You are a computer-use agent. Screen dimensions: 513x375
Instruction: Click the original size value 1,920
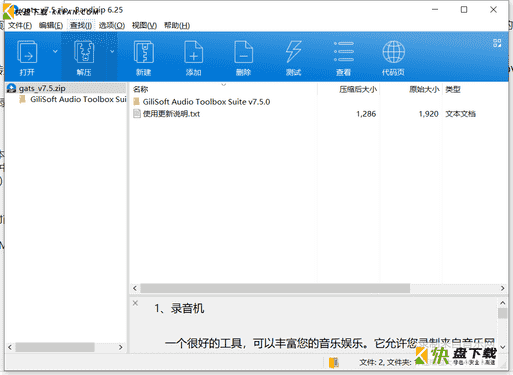point(429,114)
